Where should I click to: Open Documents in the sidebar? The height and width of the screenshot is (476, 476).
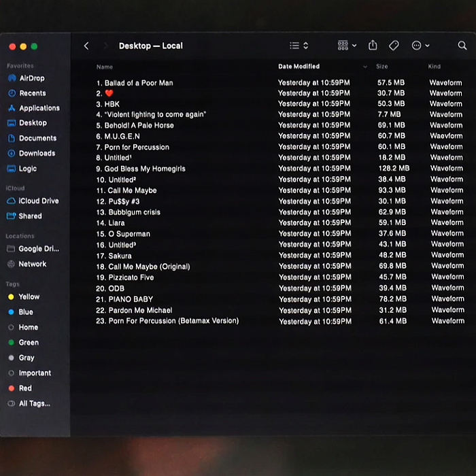point(32,139)
